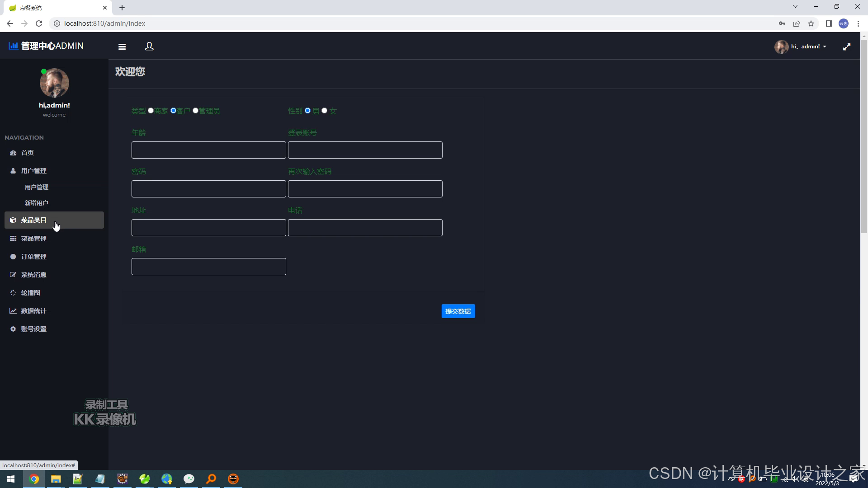Viewport: 868px width, 488px height.
Task: Click the password key icon in address bar
Action: tap(782, 23)
